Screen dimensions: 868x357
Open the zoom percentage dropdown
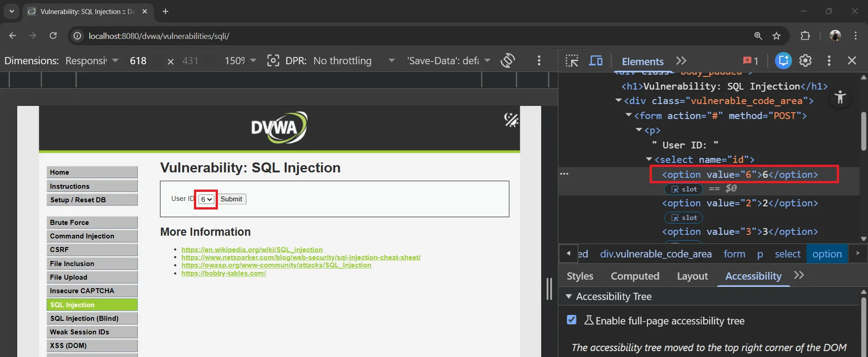click(x=240, y=61)
